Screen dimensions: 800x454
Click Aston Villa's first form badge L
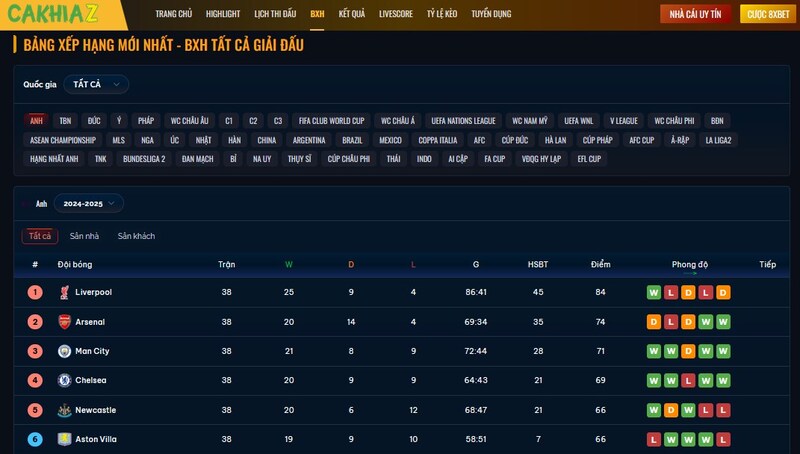point(654,439)
